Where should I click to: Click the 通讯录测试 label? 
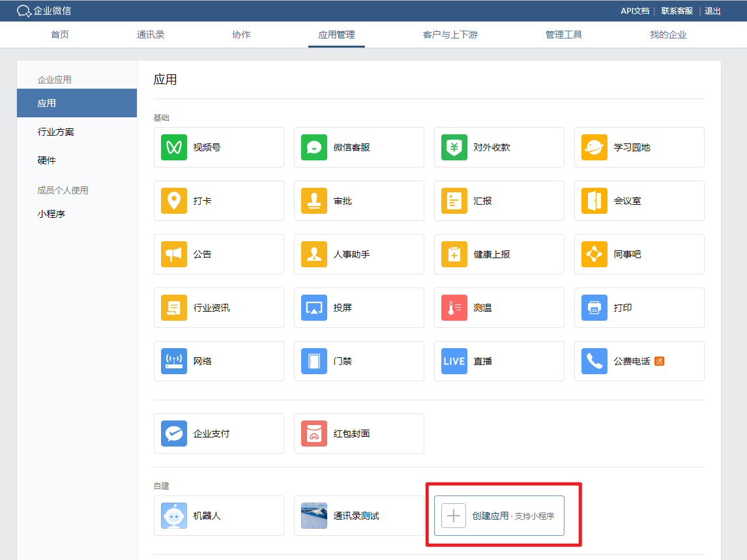tap(357, 516)
